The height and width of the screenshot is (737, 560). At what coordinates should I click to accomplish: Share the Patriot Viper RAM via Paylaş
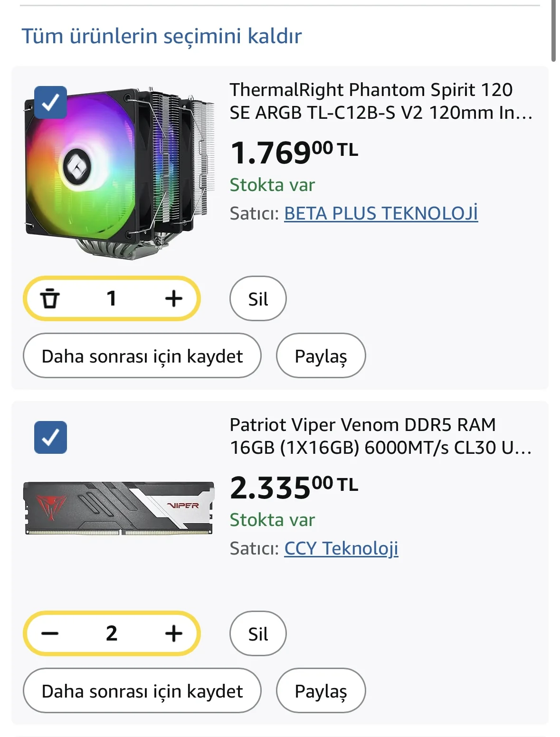point(321,691)
